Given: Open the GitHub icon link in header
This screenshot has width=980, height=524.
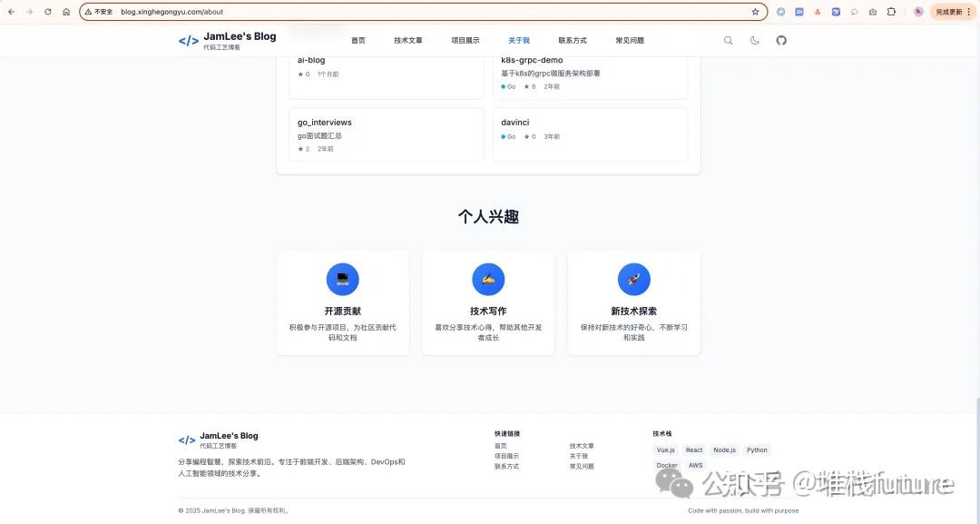Looking at the screenshot, I should (781, 41).
